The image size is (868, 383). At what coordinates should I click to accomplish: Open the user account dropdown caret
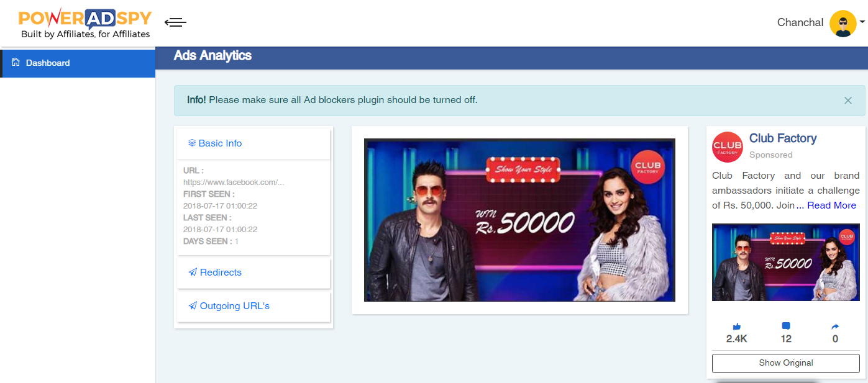click(x=862, y=21)
